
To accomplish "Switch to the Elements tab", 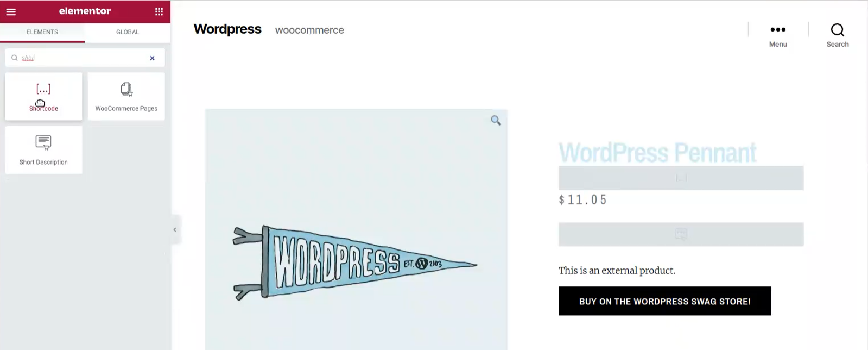I will click(42, 32).
